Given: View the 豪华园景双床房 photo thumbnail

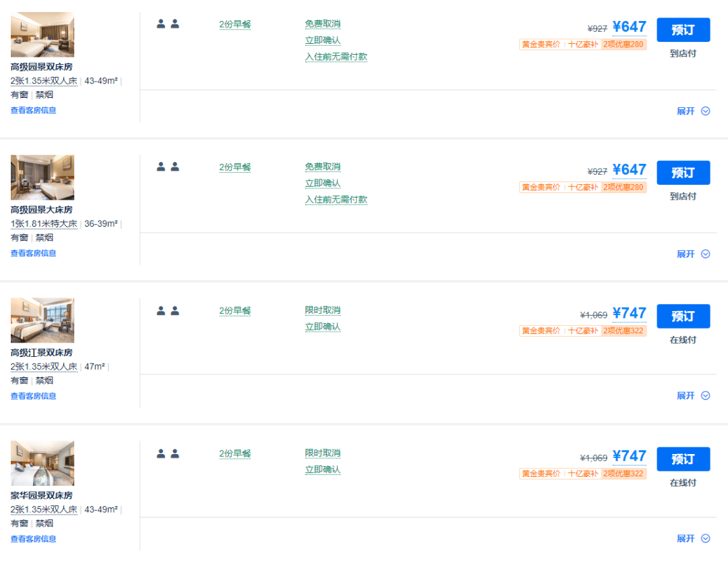Looking at the screenshot, I should 42,463.
